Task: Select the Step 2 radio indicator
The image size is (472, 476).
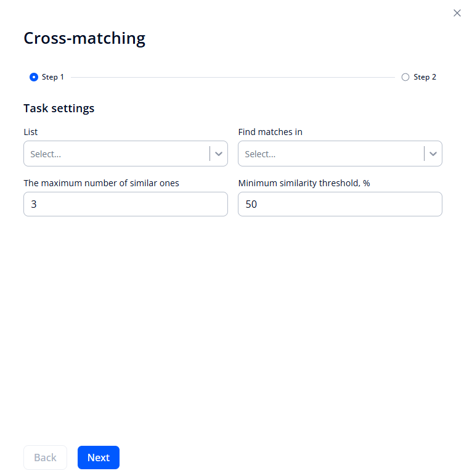Action: [405, 77]
